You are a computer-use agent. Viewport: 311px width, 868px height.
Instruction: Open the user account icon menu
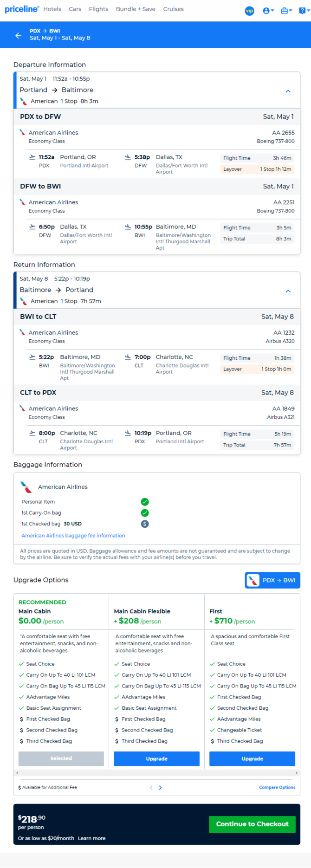268,11
